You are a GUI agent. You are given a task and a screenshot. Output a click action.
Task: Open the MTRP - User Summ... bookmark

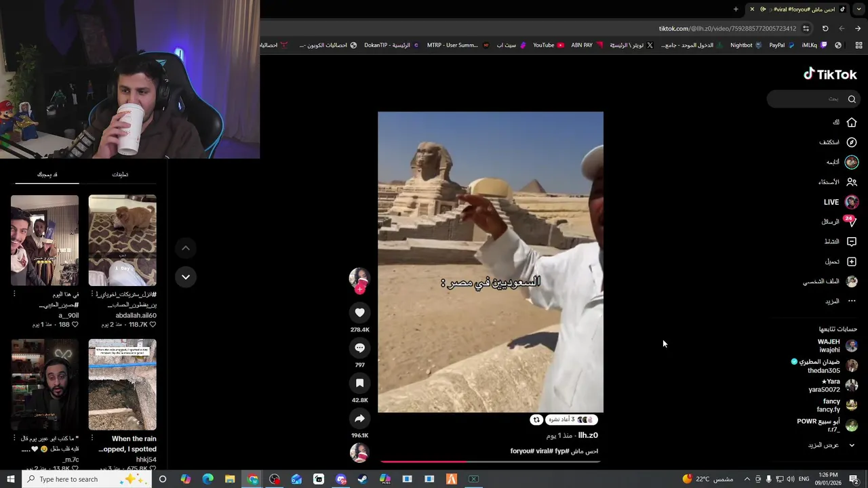(458, 45)
